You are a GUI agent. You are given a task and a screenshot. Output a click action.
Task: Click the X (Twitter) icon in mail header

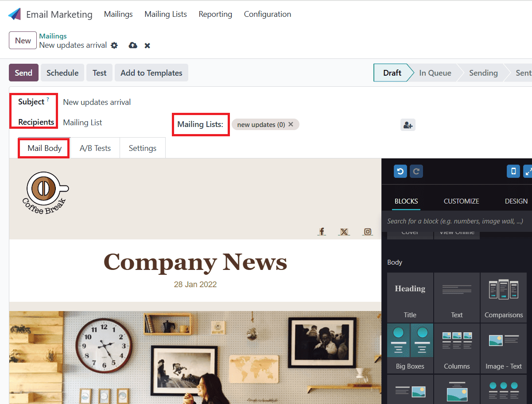tap(344, 231)
